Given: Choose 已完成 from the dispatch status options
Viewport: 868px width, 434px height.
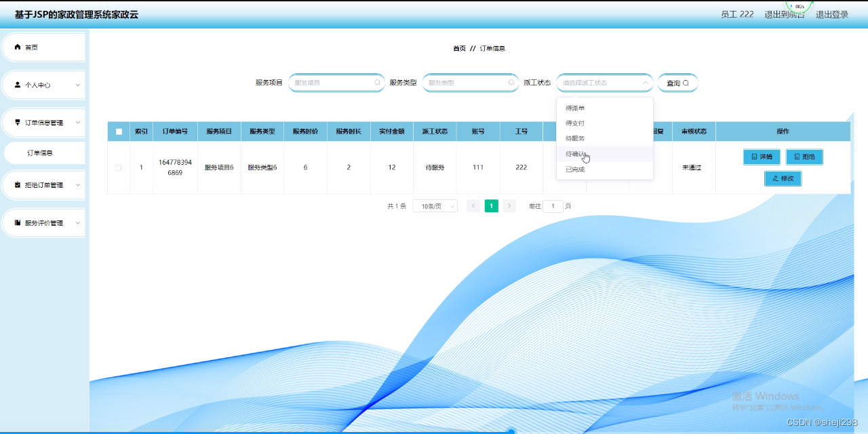Looking at the screenshot, I should point(574,169).
